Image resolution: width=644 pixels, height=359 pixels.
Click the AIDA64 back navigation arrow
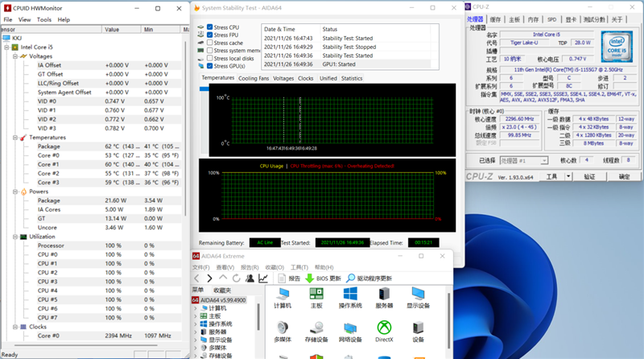tap(198, 279)
